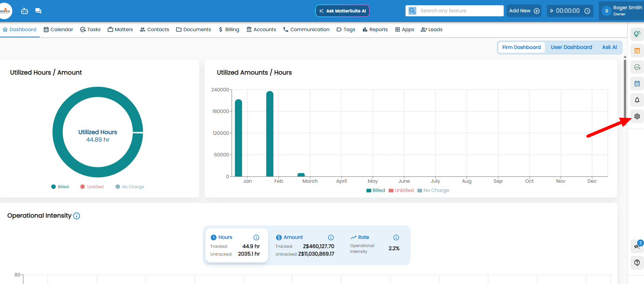Switch to the User Dashboard tab

pos(571,47)
